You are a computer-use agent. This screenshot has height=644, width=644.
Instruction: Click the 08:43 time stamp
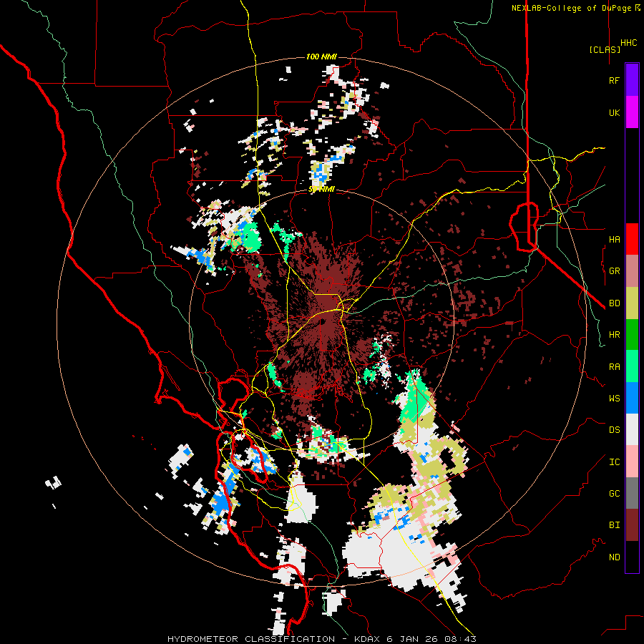462,639
